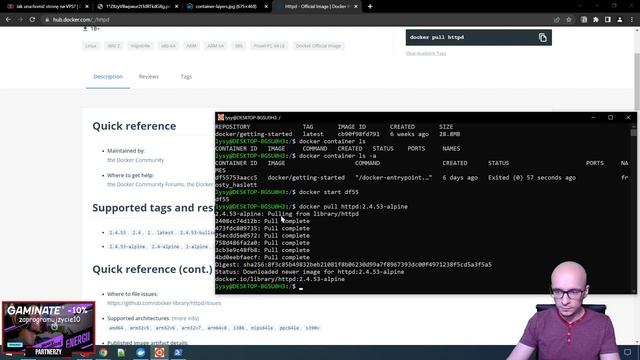Click the Docker Official Image chip
This screenshot has height=360, width=640.
[x=318, y=46]
